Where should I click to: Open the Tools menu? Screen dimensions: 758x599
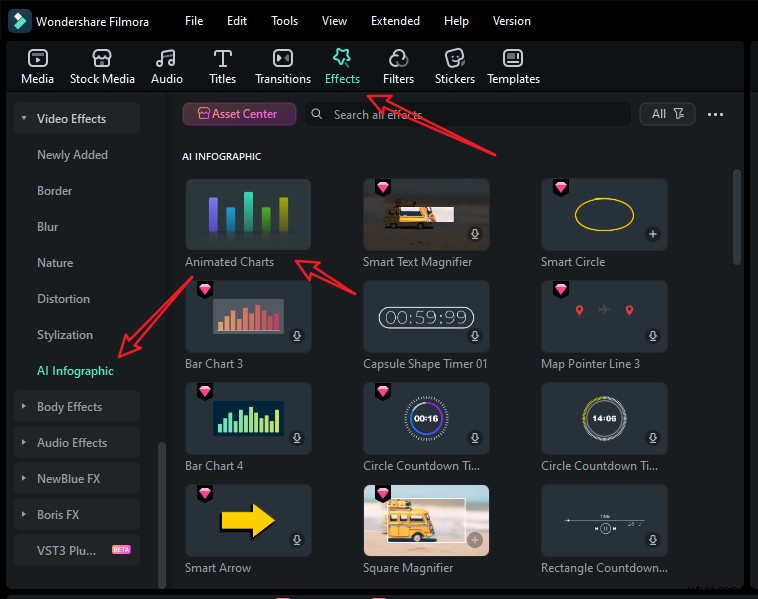(284, 21)
